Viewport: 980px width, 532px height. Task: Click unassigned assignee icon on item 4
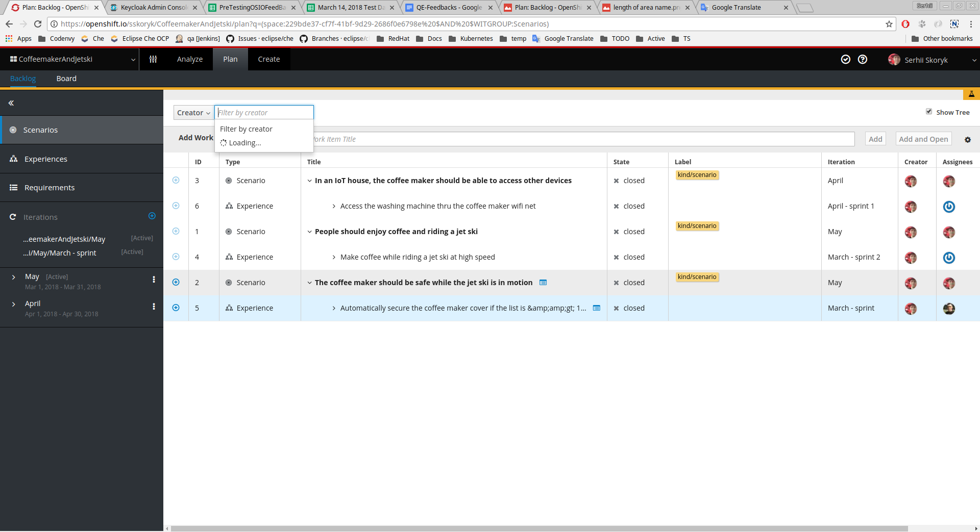(x=949, y=258)
